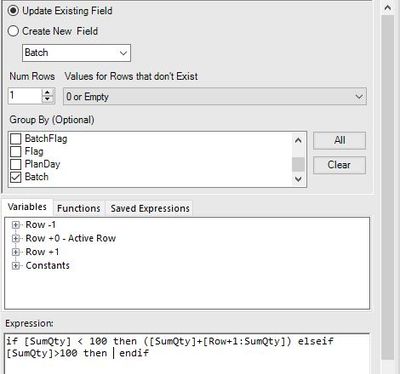Viewport: 400px width, 374px height.
Task: Check the BatchFlag group-by checkbox
Action: pos(16,138)
